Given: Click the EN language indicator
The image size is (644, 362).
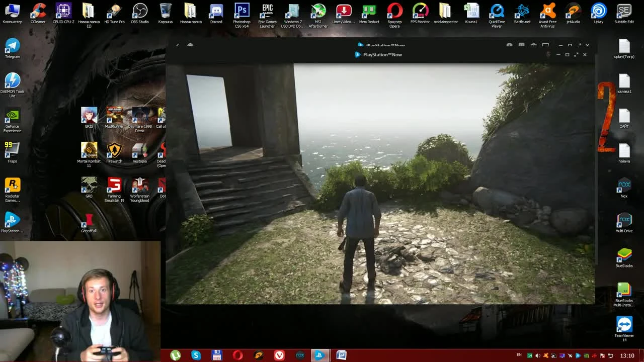Looking at the screenshot, I should (520, 355).
